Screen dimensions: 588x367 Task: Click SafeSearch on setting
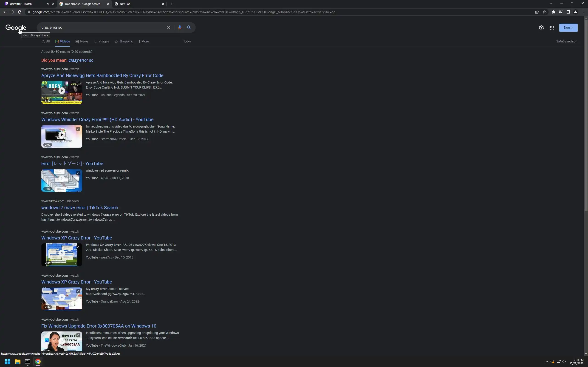click(566, 41)
